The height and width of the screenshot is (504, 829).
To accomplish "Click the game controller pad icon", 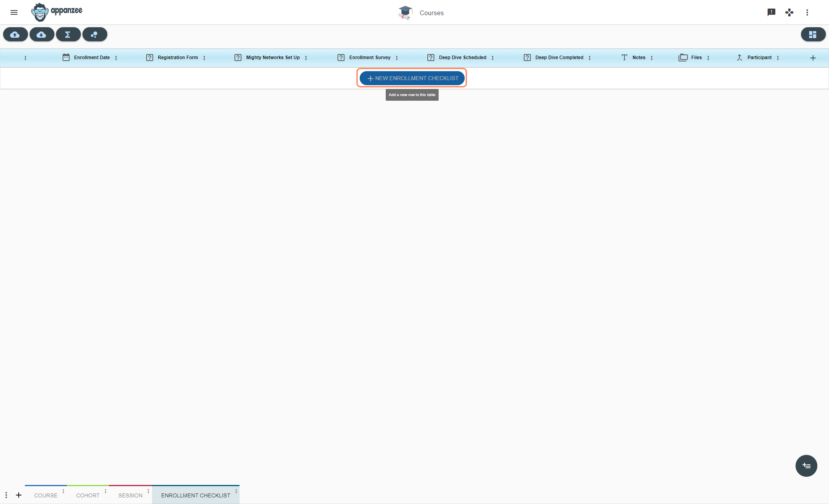I will [x=789, y=12].
